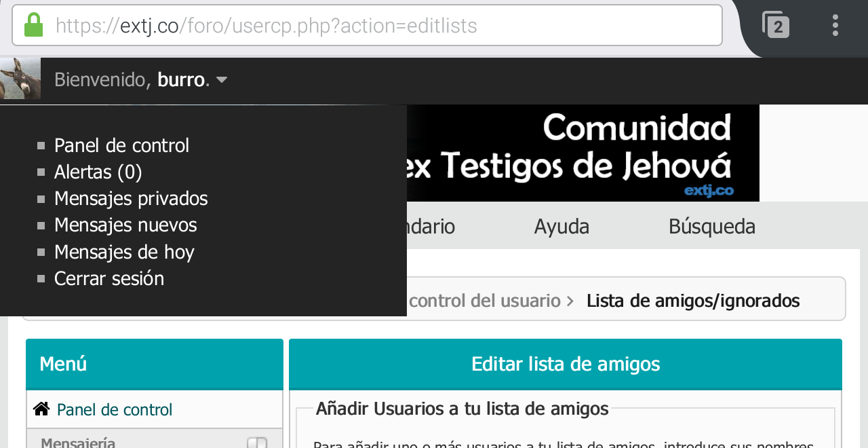Viewport: 868px width, 448px height.
Task: Go to Mensajes privados
Action: pyautogui.click(x=131, y=198)
